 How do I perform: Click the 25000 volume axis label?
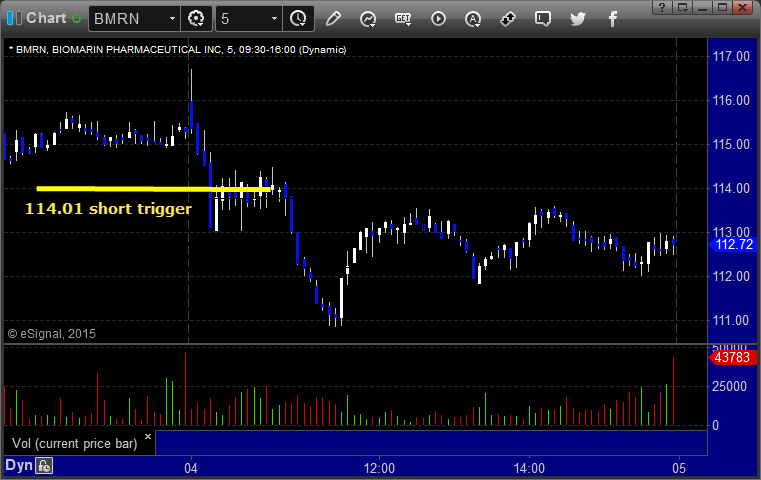(x=729, y=386)
